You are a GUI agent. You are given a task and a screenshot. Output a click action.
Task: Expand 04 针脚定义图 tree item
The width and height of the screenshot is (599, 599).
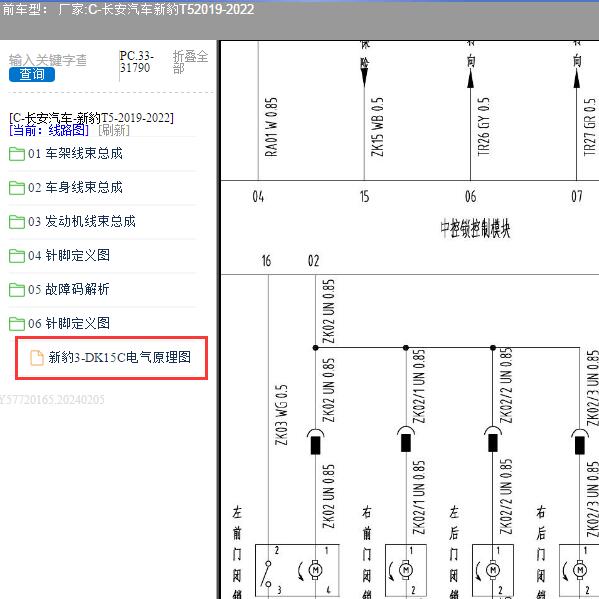(x=69, y=256)
